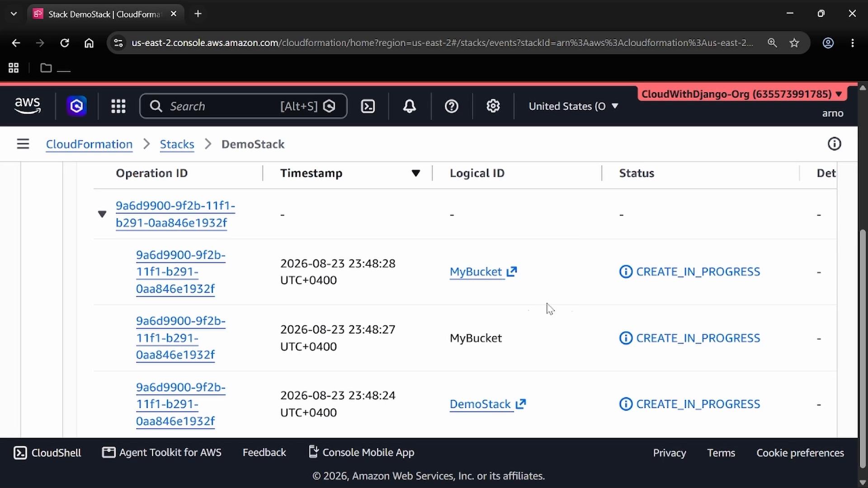868x488 pixels.
Task: Open browser profile avatar
Action: [x=828, y=43]
